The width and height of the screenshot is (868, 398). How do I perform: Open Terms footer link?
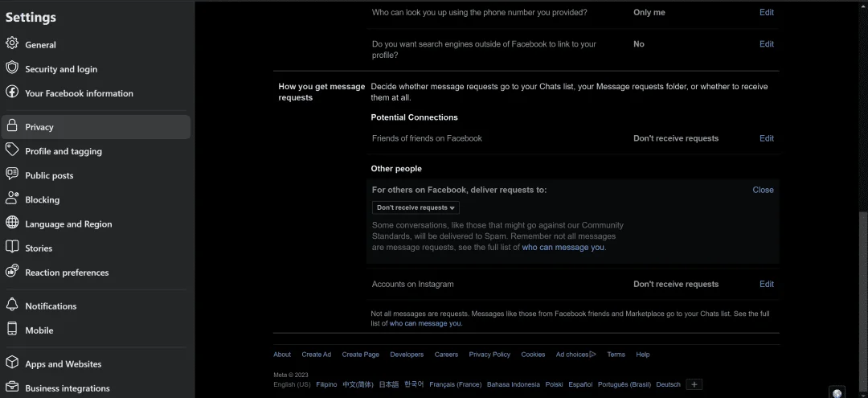[616, 355]
